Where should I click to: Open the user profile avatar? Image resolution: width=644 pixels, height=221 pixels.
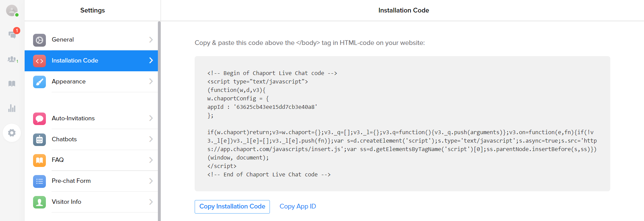click(x=12, y=10)
